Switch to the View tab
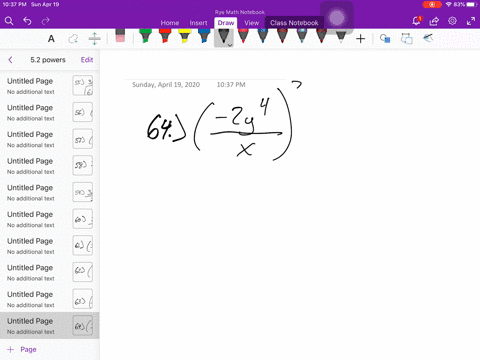480x360 pixels. pos(251,23)
